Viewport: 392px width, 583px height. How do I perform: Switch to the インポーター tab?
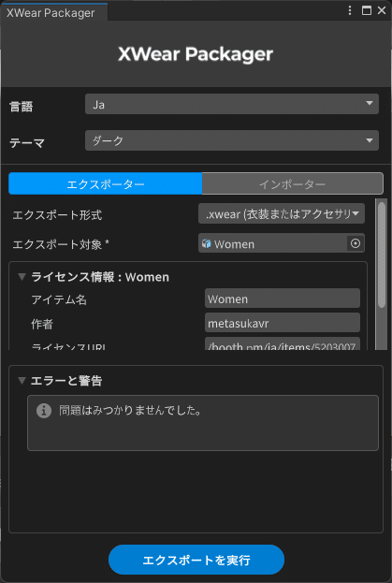[x=293, y=183]
